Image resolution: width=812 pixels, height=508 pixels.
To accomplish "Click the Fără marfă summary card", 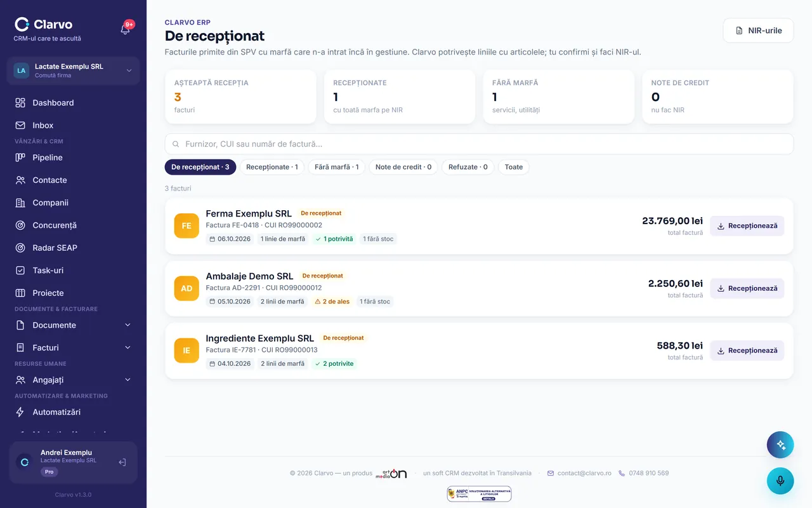I will coord(558,97).
